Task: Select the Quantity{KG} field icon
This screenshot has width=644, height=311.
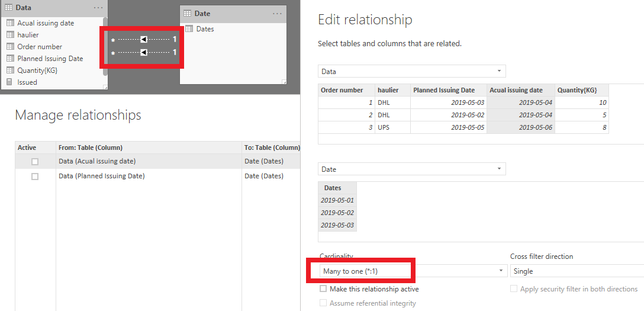Action: (x=10, y=70)
